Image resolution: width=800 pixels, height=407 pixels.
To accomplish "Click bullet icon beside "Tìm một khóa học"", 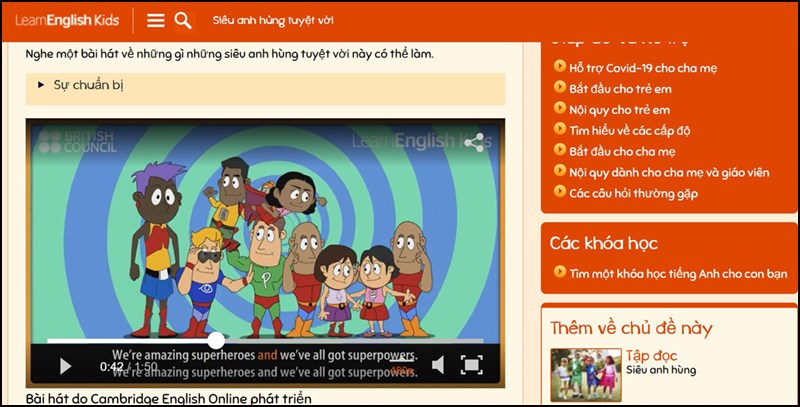I will (x=560, y=272).
